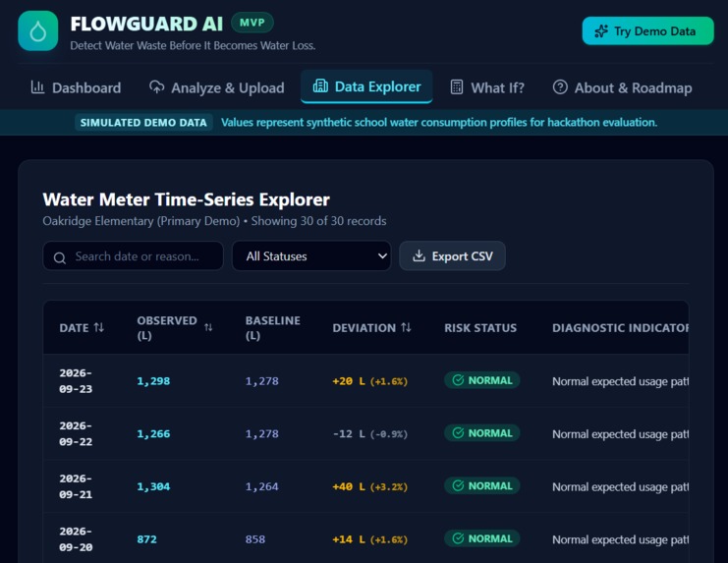Click the FLOWGUARD AI title
728x563 pixels.
point(146,25)
